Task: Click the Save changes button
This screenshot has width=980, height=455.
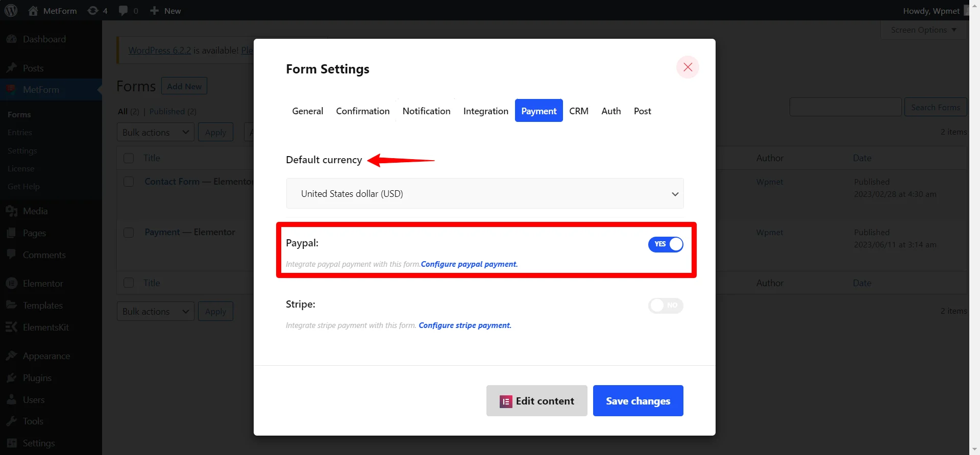Action: point(638,401)
